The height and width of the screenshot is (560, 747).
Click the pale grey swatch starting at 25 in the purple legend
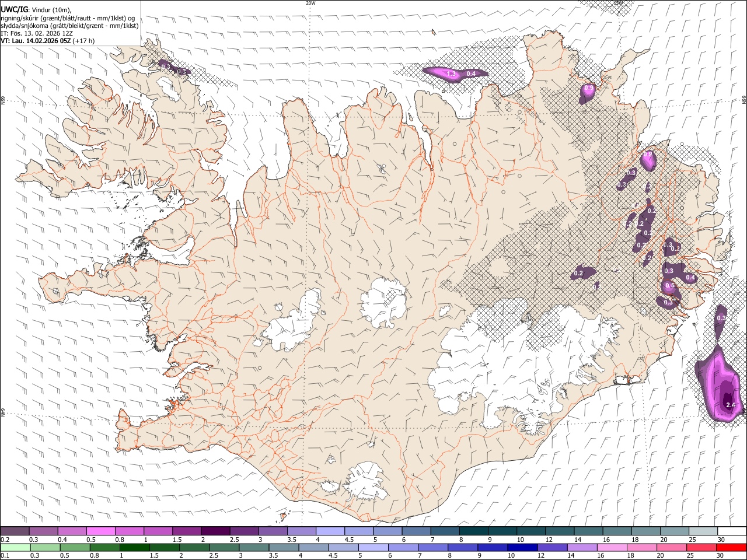703,531
